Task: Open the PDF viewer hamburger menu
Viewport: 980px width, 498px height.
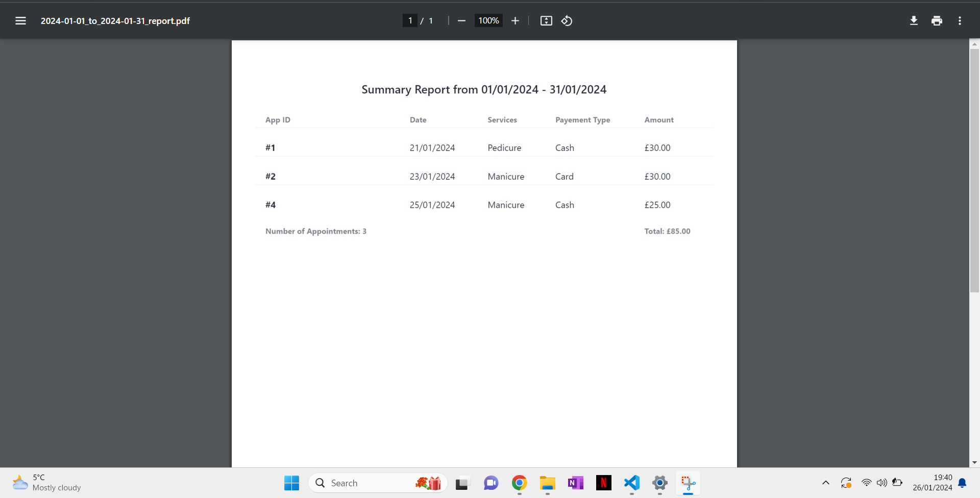Action: (x=21, y=20)
